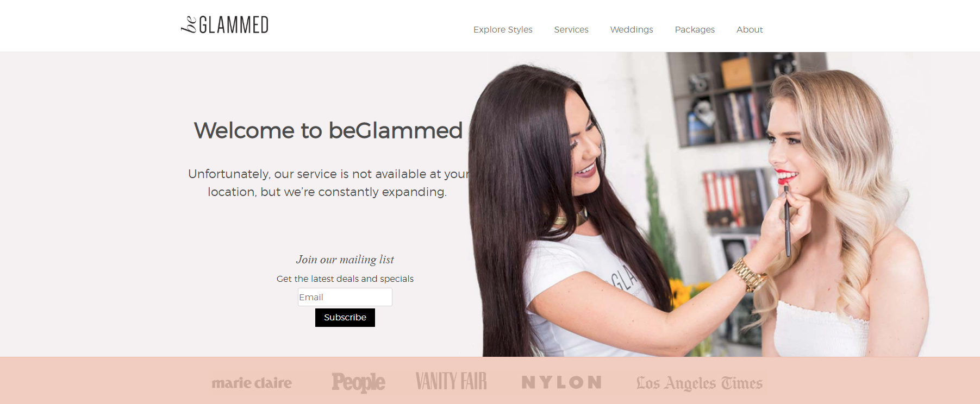The image size is (980, 404).
Task: Select Packages in the top navigation
Action: coord(695,29)
